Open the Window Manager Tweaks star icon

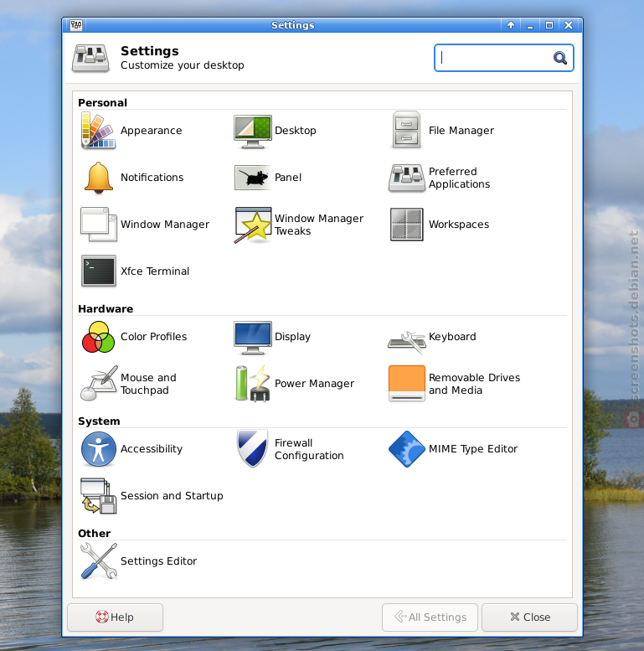pos(253,225)
